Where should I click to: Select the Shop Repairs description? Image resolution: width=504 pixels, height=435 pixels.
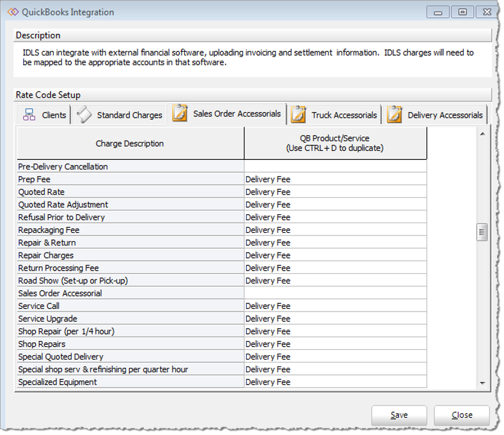coord(130,344)
